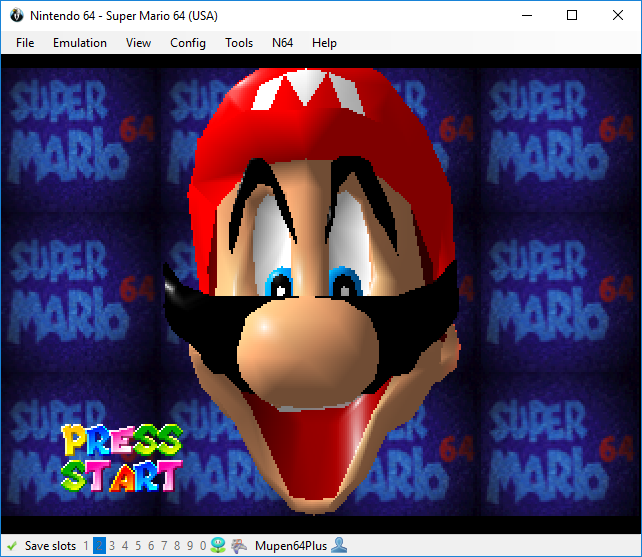Open the Emulation menu
The width and height of the screenshot is (642, 557).
[80, 43]
